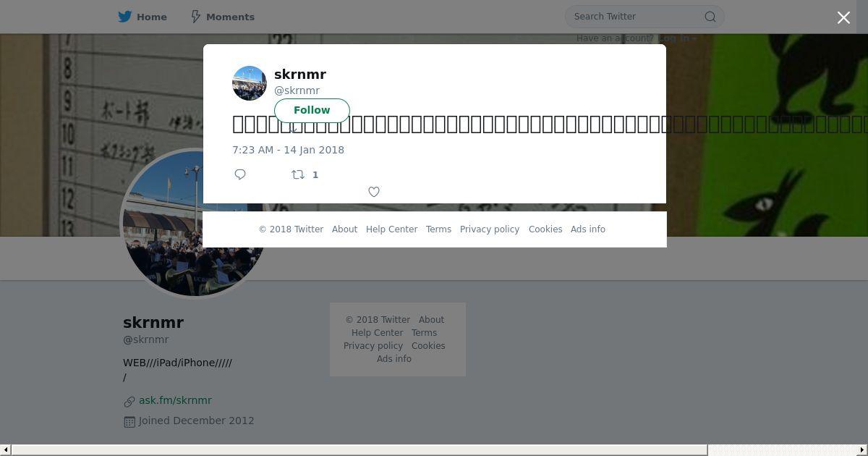Open Help Center in the tweet dialog footer
The width and height of the screenshot is (868, 456).
[391, 229]
